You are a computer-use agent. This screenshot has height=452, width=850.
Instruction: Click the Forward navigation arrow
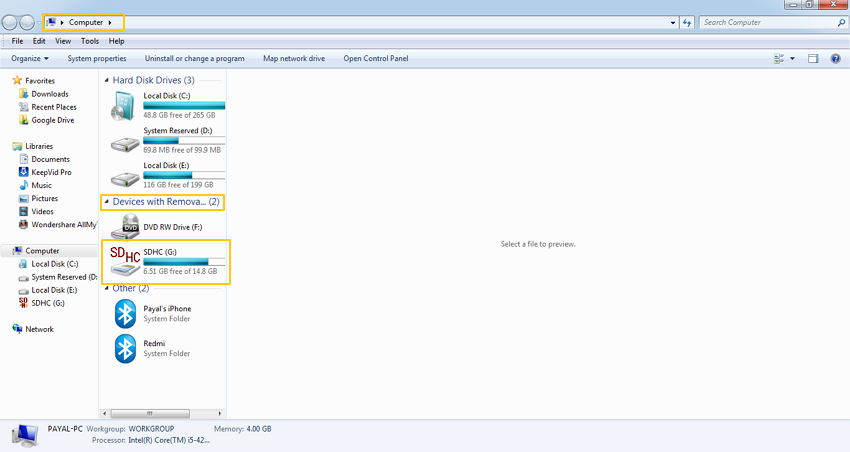point(27,22)
